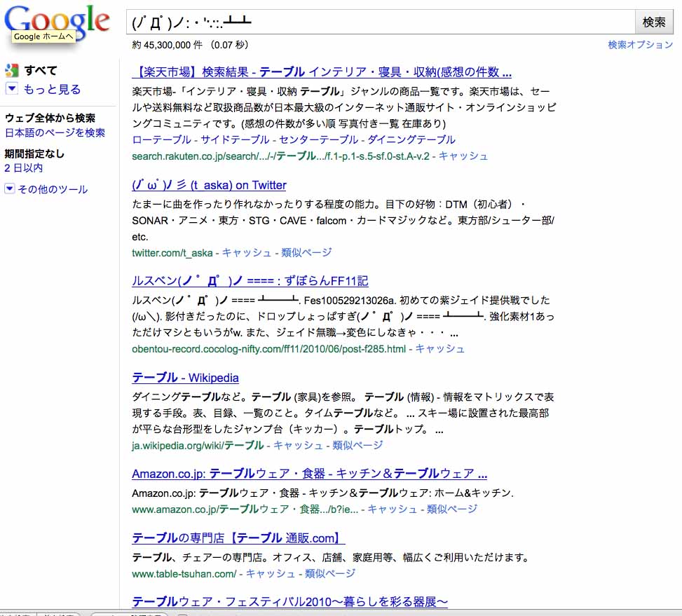Click search.rakuten.co.jp green URL text
Image resolution: width=682 pixels, height=616 pixels.
tap(280, 156)
